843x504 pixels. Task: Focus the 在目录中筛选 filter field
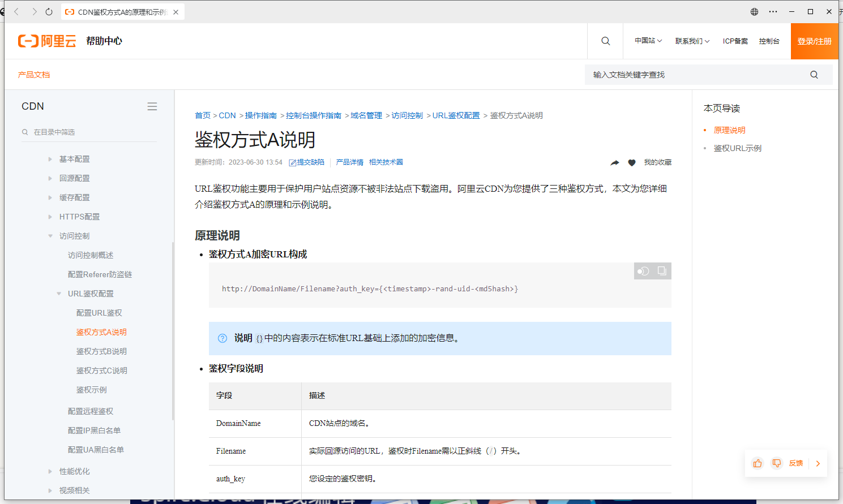tap(89, 132)
